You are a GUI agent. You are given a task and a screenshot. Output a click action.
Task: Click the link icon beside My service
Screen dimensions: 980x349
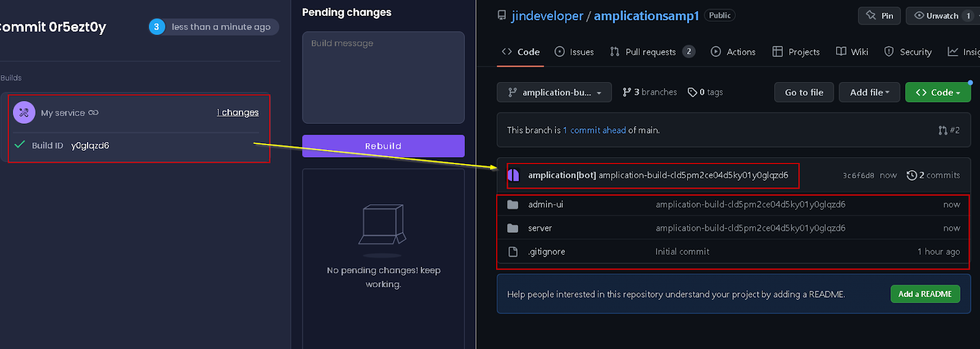(x=93, y=113)
